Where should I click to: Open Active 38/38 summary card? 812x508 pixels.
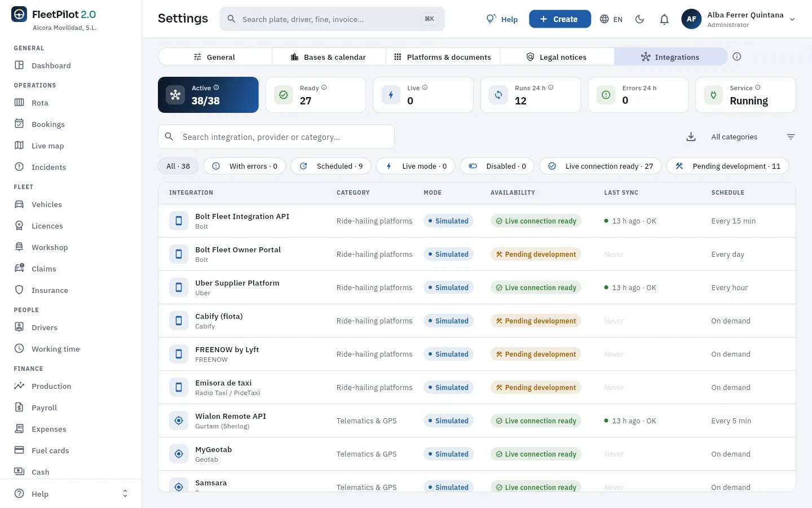point(208,95)
